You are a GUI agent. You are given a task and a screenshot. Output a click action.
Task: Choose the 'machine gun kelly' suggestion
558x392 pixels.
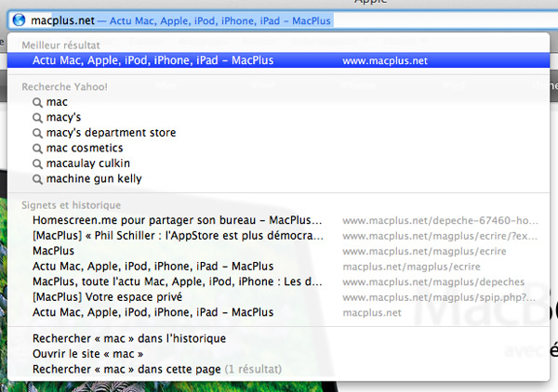[279, 178]
